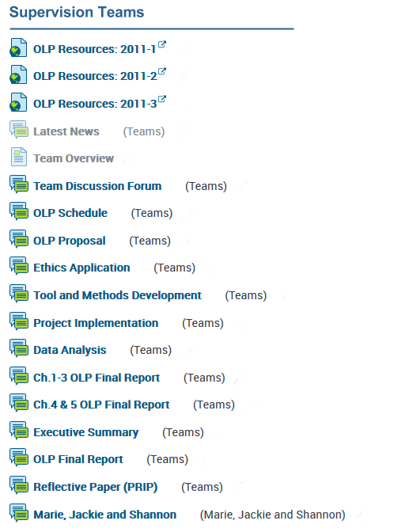
Task: Click the forum icon beside Team Discussion Forum
Action: tap(19, 184)
